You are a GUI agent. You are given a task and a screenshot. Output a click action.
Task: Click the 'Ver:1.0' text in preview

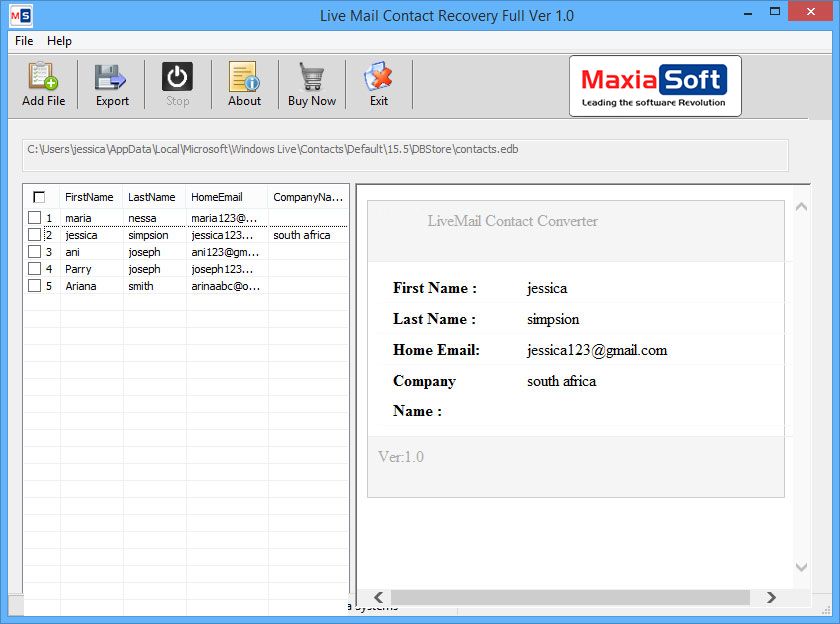tap(401, 457)
